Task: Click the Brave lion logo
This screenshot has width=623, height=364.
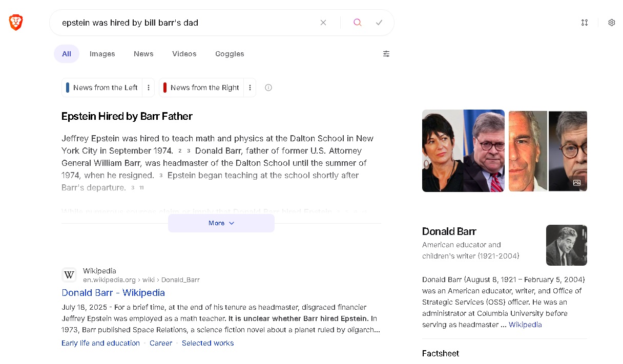Action: [16, 23]
